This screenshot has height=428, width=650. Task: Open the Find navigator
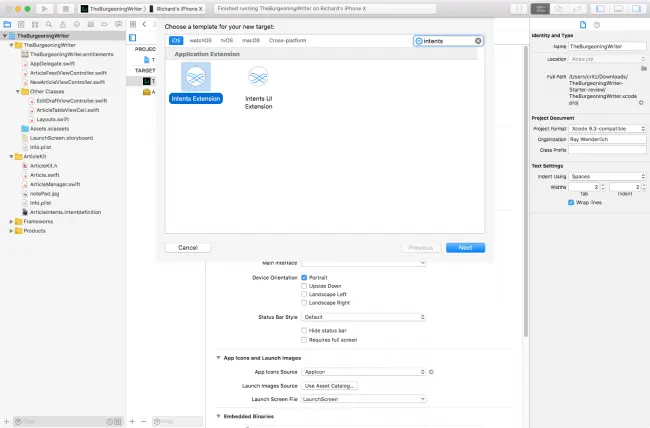pos(49,24)
